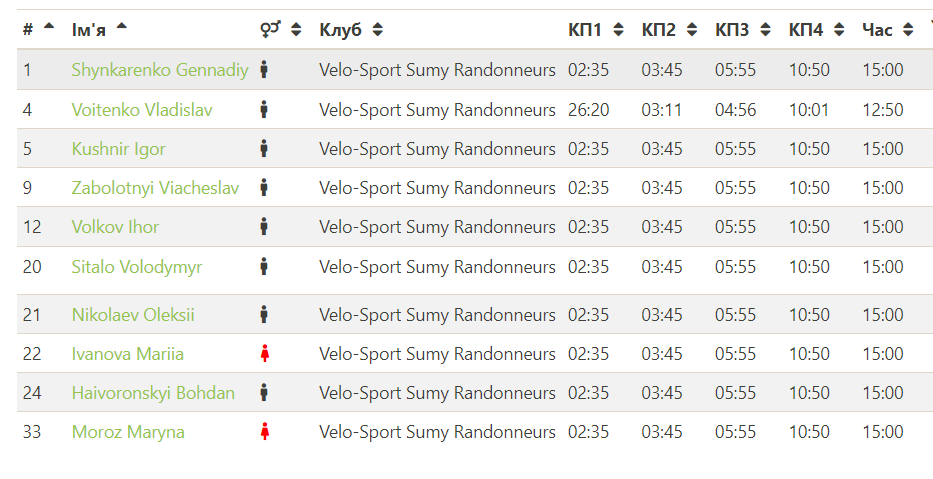The width and height of the screenshot is (933, 479).
Task: Sort by КП2 checkpoint column
Action: [x=692, y=30]
